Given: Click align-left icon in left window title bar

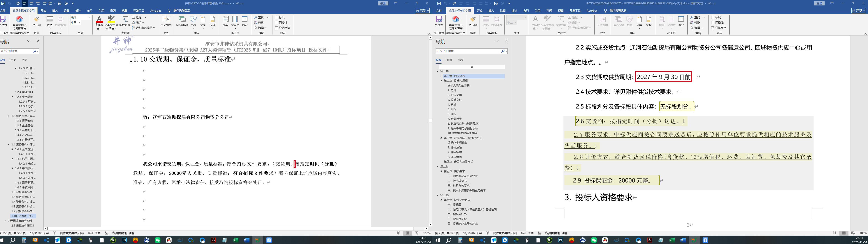Looking at the screenshot, I should pyautogui.click(x=25, y=3).
